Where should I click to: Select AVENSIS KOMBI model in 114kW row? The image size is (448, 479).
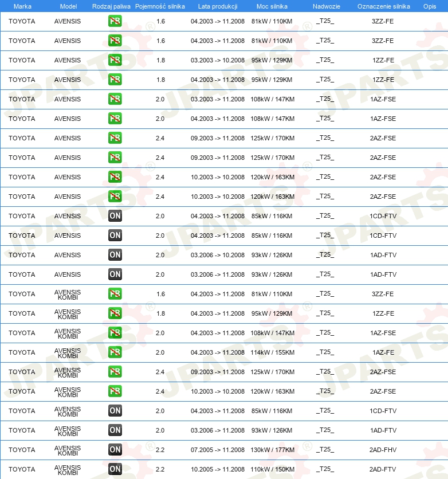(x=68, y=353)
